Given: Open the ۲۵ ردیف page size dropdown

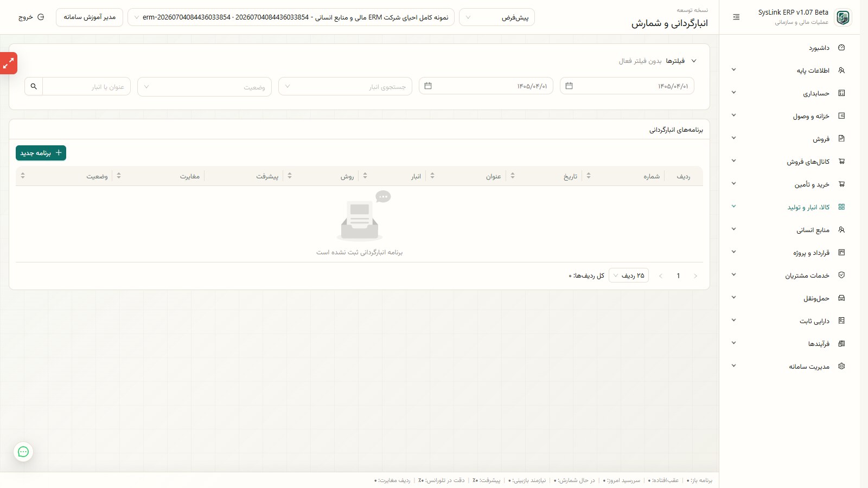Looking at the screenshot, I should point(629,275).
